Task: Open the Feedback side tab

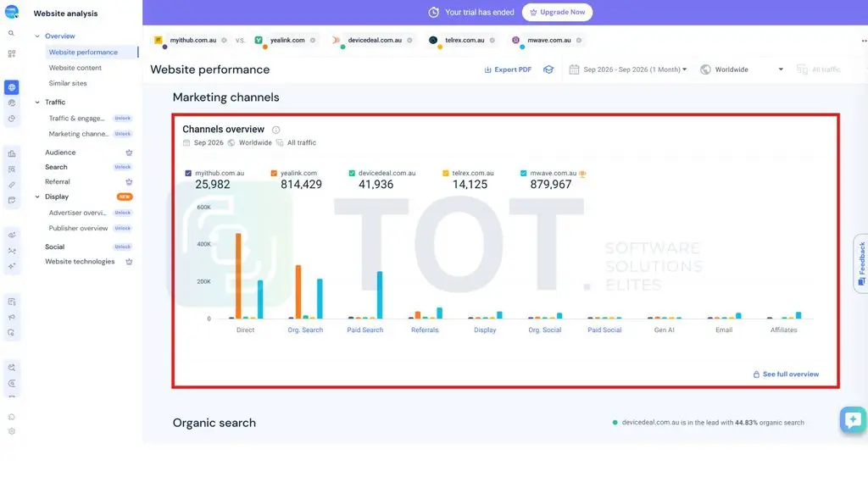Action: click(861, 263)
